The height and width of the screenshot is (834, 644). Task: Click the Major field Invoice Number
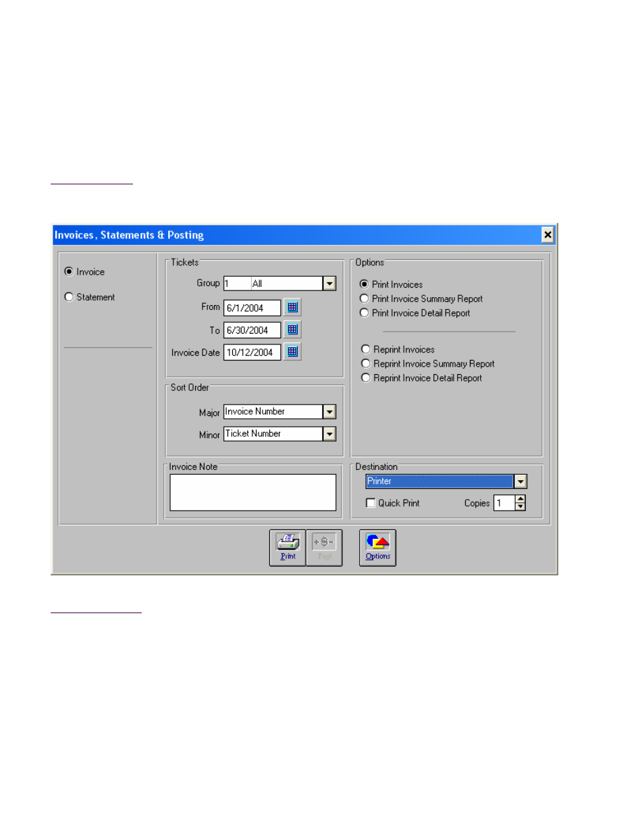click(x=273, y=412)
